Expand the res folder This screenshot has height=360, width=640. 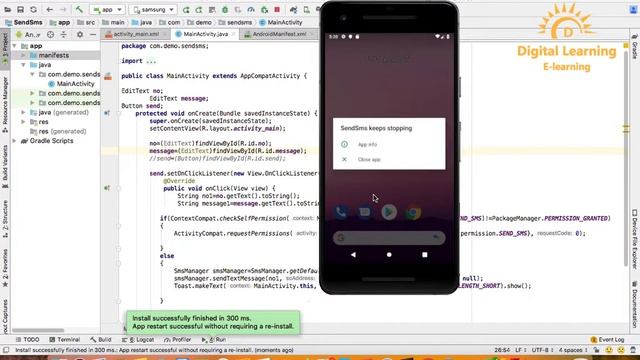click(23, 122)
